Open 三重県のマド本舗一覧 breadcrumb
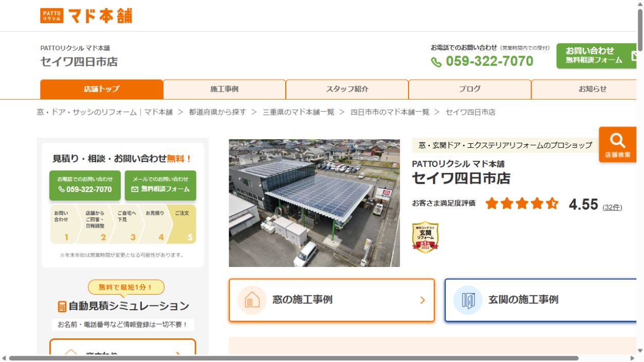 click(x=299, y=112)
